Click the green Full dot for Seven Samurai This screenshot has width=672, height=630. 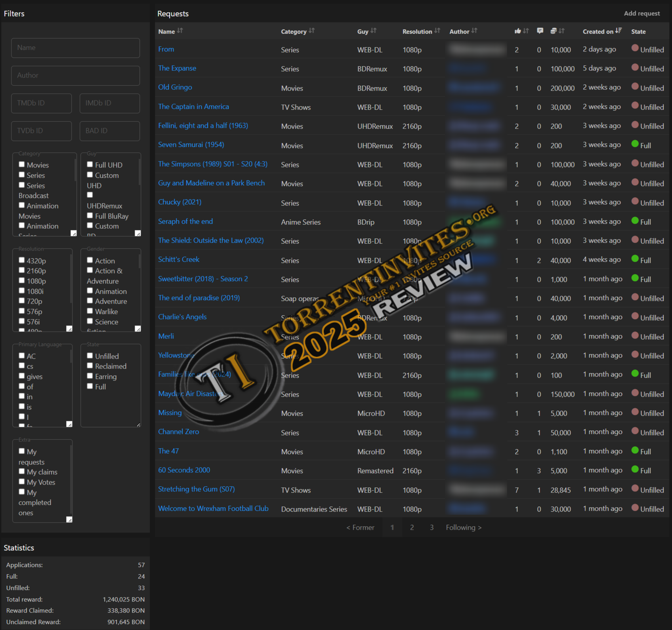click(635, 144)
